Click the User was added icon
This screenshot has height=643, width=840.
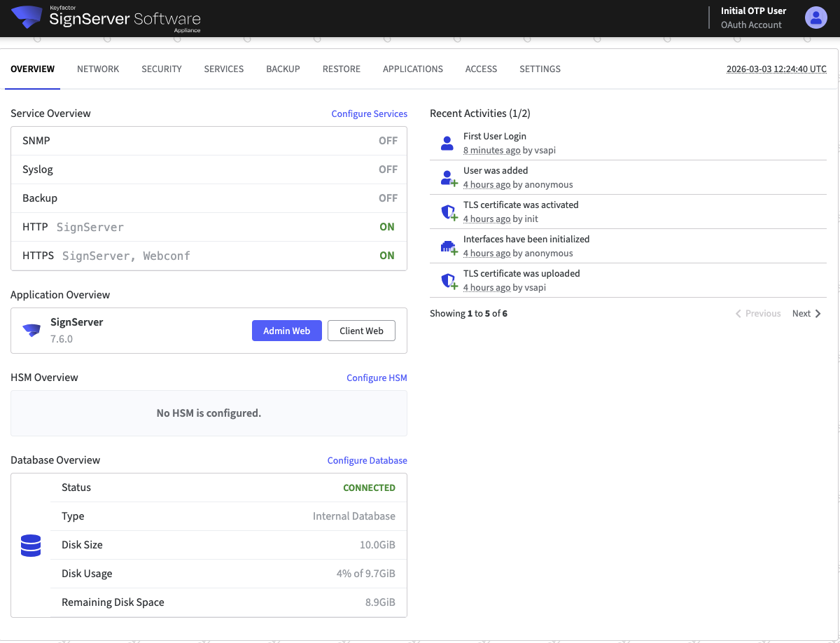click(448, 178)
